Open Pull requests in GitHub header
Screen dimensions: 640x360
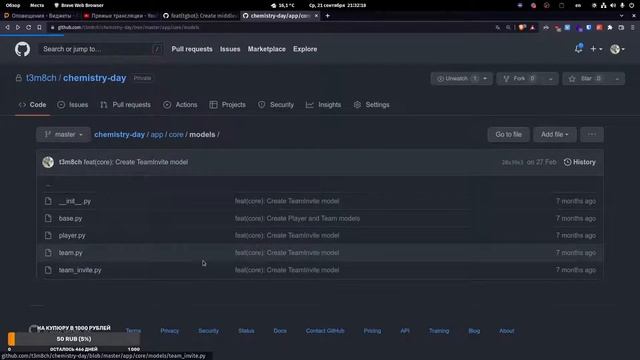(192, 49)
